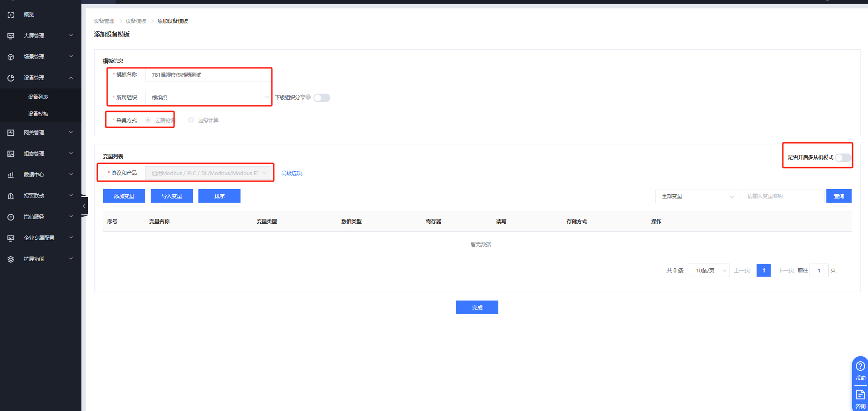Turn on 是否开启多从机模式 switch
The image size is (868, 411).
pyautogui.click(x=843, y=158)
